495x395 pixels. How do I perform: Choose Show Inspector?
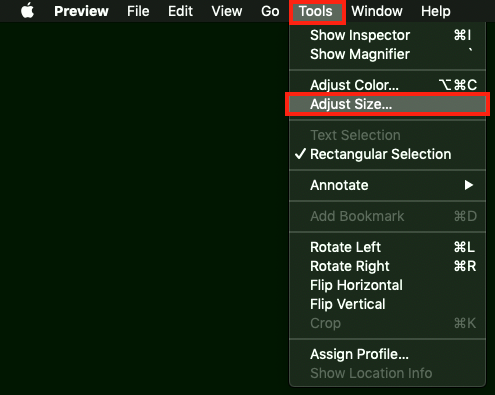[x=387, y=35]
